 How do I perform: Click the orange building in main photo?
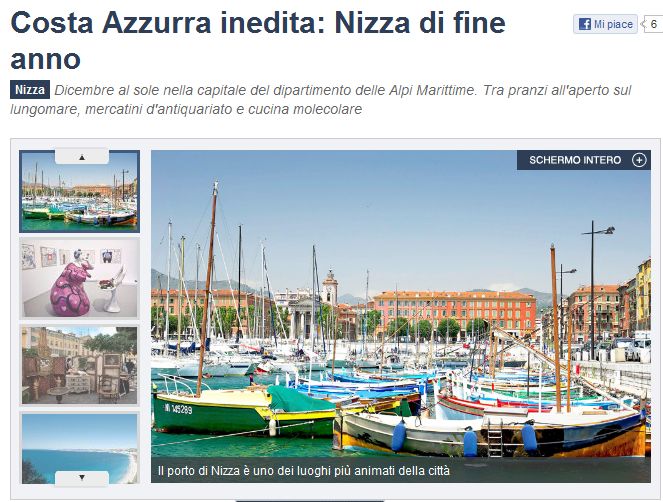coord(455,313)
